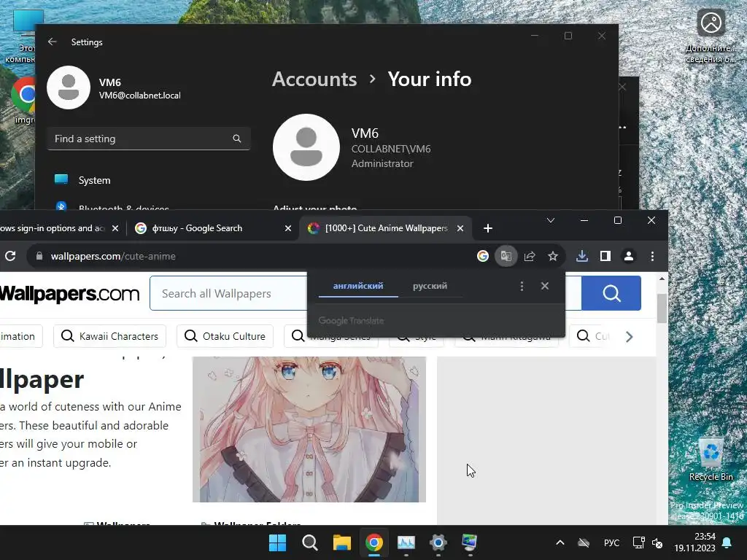The height and width of the screenshot is (560, 747).
Task: Close the фтшьу Google Search tab
Action: tap(287, 228)
